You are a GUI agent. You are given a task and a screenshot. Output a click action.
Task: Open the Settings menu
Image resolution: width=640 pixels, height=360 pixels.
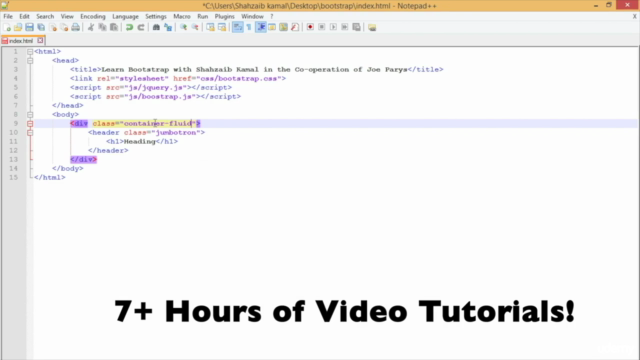pos(156,16)
